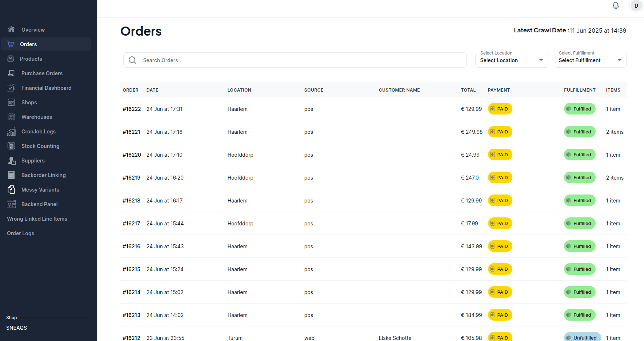
Task: Open order #16213
Action: coord(131,315)
